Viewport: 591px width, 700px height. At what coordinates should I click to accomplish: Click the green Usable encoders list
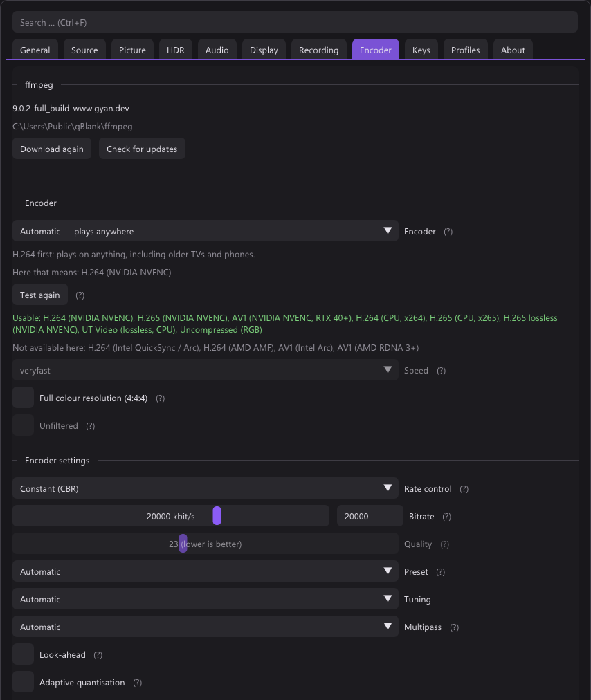point(285,324)
